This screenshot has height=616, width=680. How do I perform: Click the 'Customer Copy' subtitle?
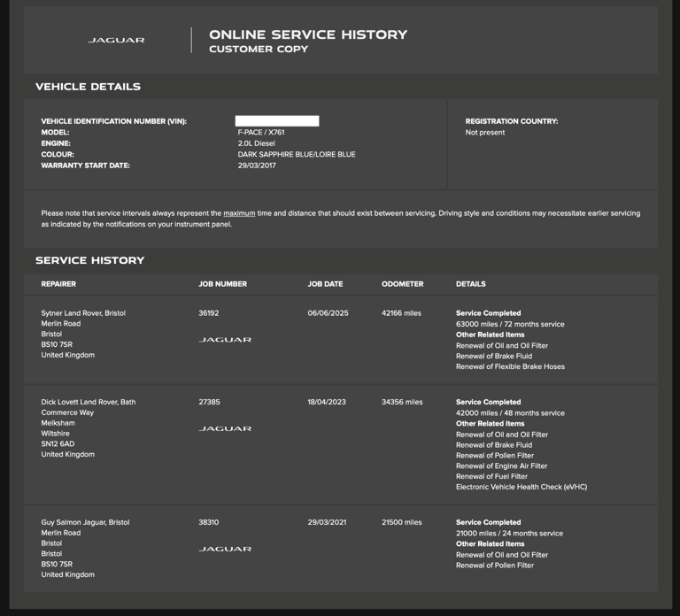[x=259, y=49]
